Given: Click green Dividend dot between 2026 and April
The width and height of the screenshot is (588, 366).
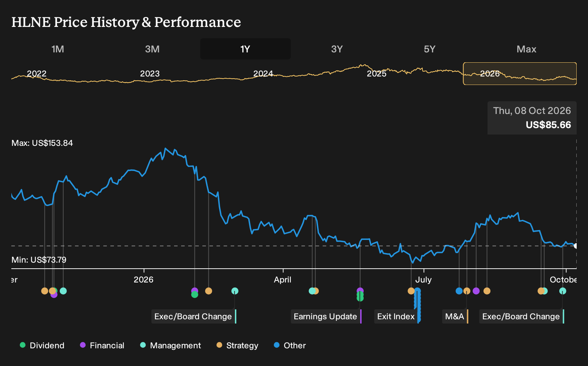Looking at the screenshot, I should tap(194, 294).
